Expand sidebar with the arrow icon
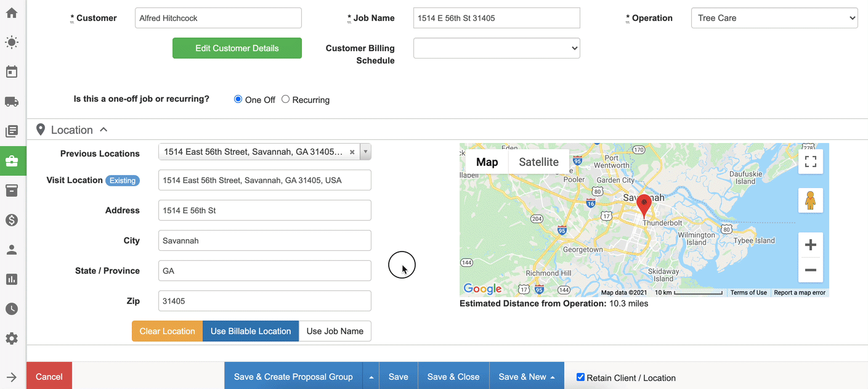 (x=12, y=377)
